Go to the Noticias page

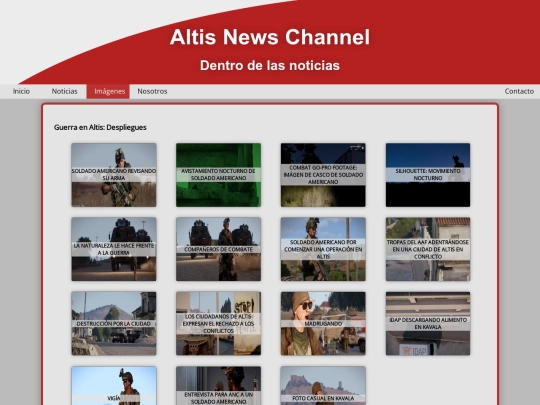(x=64, y=91)
